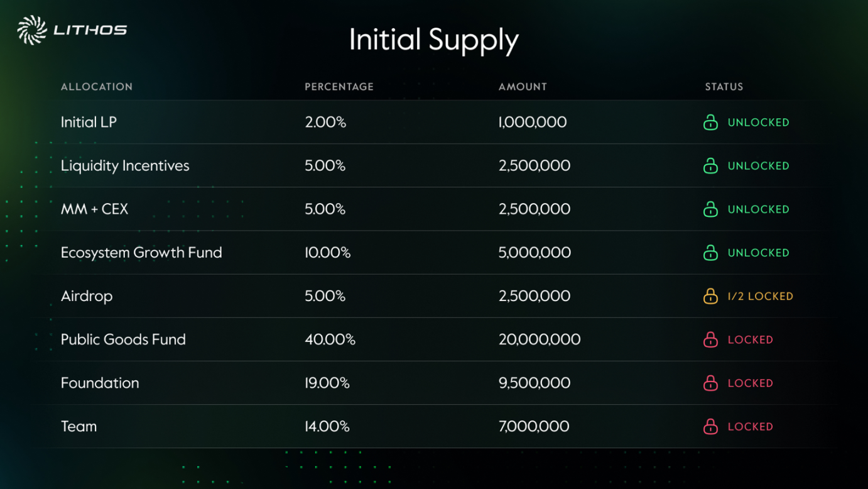Image resolution: width=868 pixels, height=489 pixels.
Task: Click Ecosystem Growth Fund's unlocked lock icon
Action: coord(710,252)
